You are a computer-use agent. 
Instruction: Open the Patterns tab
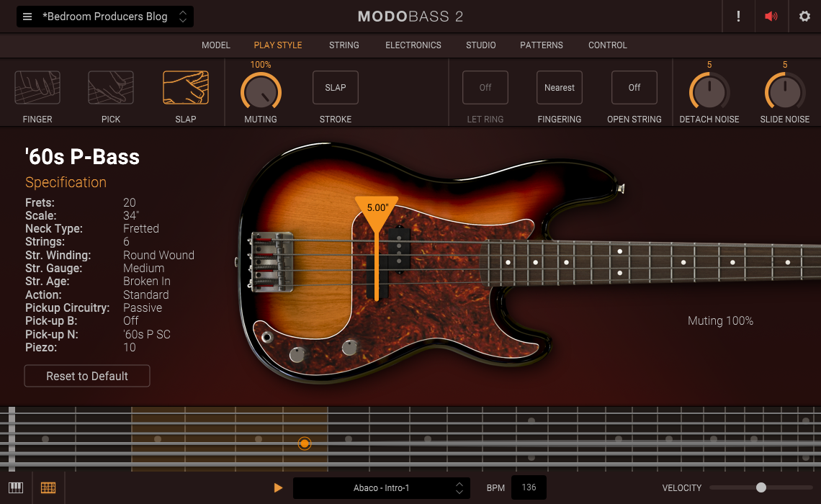click(542, 45)
